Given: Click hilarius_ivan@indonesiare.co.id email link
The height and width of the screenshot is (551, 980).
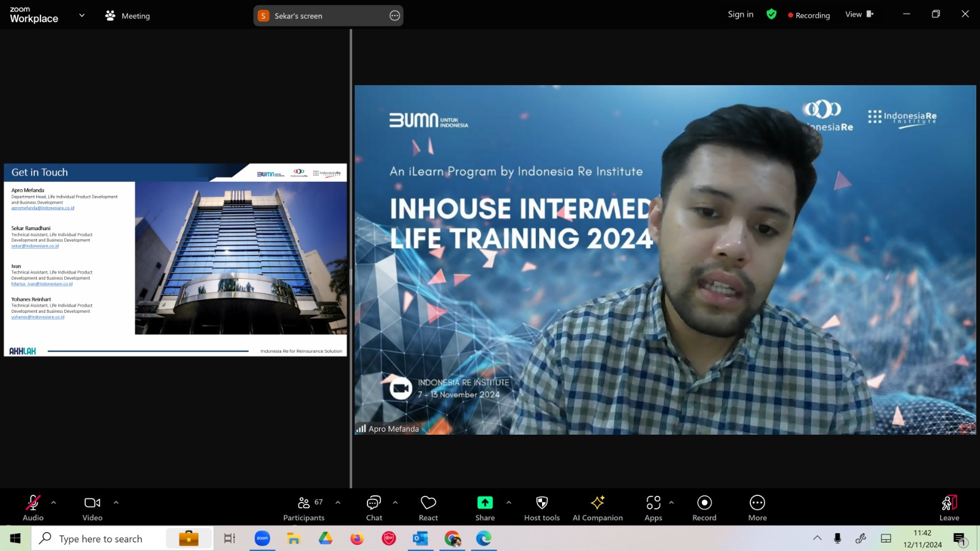Looking at the screenshot, I should 42,284.
